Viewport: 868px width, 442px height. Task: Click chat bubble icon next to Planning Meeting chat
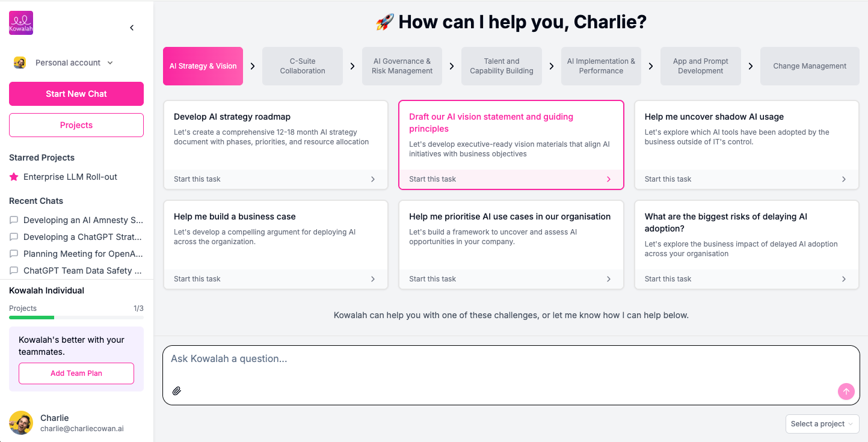point(14,254)
